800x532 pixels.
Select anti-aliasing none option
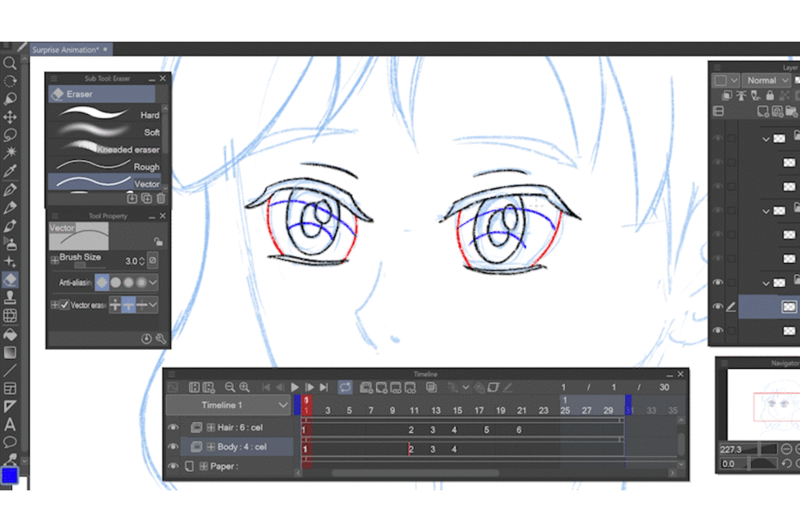click(x=102, y=282)
